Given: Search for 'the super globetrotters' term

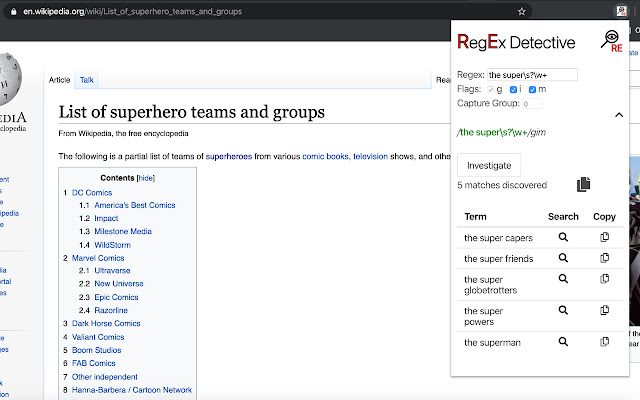Looking at the screenshot, I should 563,279.
